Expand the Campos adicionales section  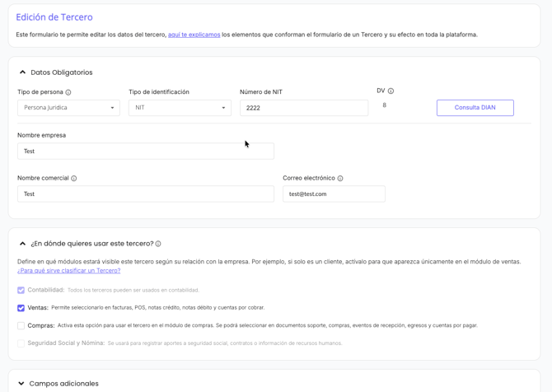[x=22, y=384]
